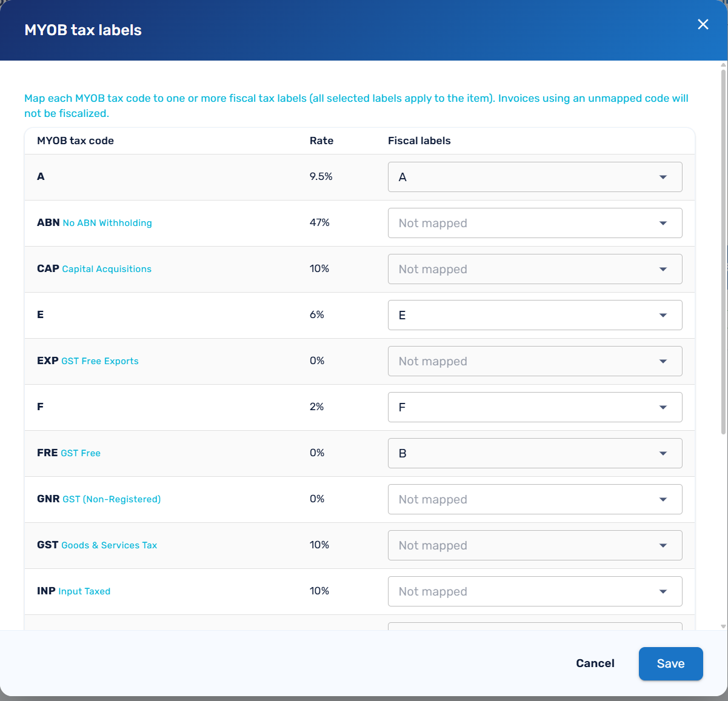Open fiscal label dropdown for INP row
The width and height of the screenshot is (728, 701).
click(535, 591)
